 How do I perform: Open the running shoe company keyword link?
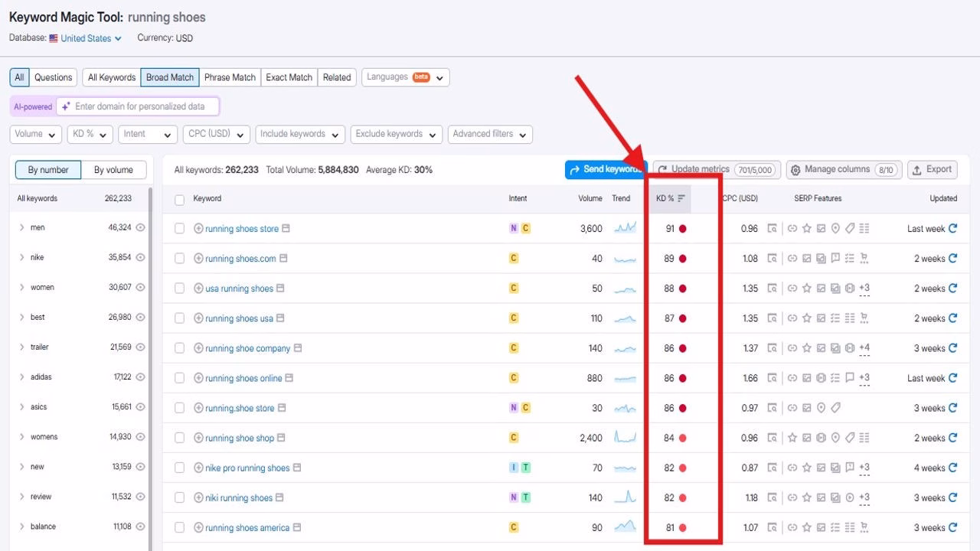[247, 348]
